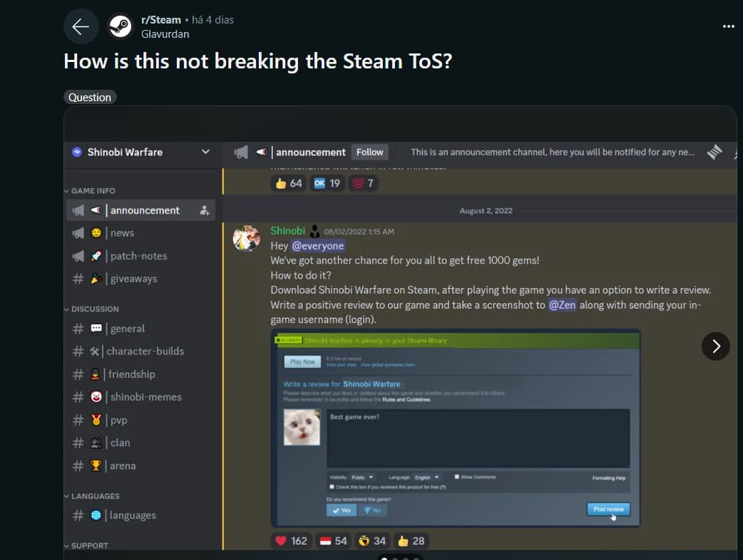Viewport: 743px width, 560px height.
Task: Open the r/Steam subreddit avatar
Action: (x=121, y=26)
